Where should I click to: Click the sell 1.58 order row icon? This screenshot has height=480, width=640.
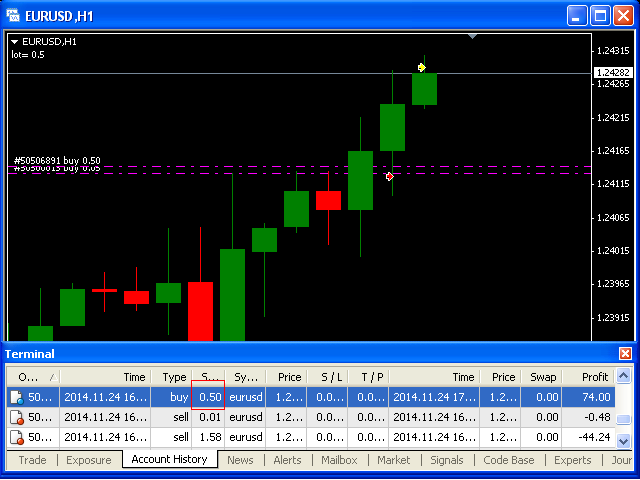[16, 437]
